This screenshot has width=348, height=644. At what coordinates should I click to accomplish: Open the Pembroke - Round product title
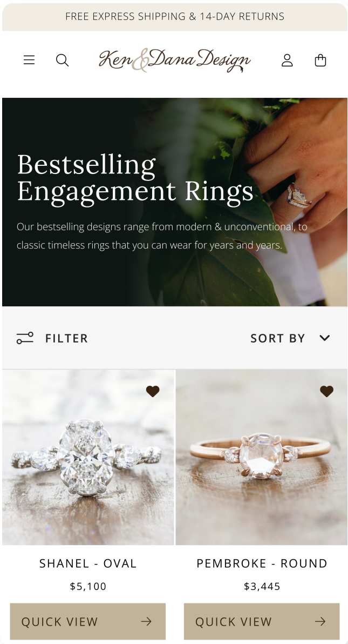(262, 563)
